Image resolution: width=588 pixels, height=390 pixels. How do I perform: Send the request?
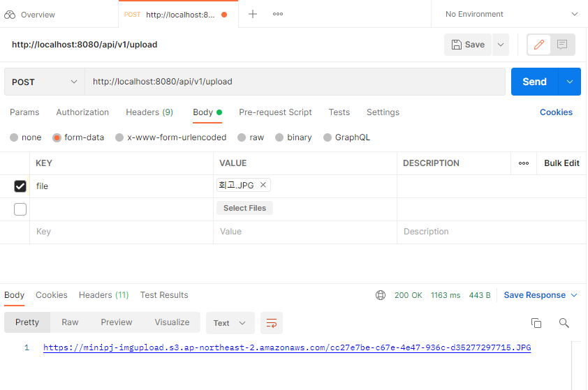click(x=534, y=82)
